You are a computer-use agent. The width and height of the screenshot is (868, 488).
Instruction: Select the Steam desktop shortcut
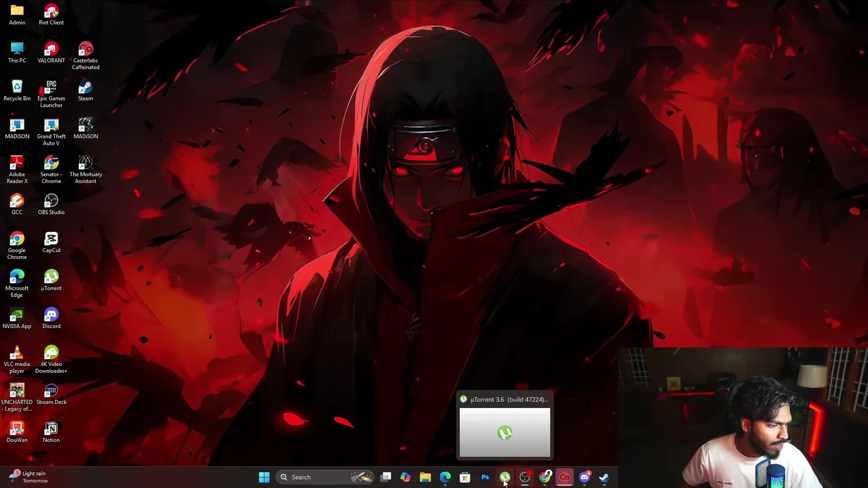tap(85, 90)
